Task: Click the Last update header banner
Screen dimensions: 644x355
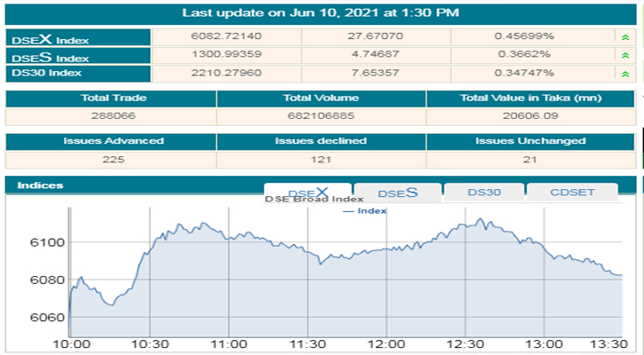Action: pyautogui.click(x=321, y=13)
